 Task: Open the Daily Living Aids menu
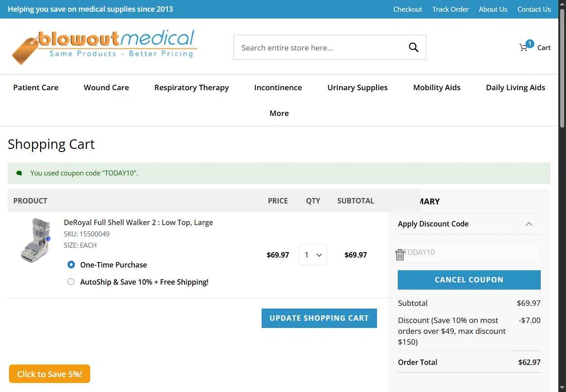pyautogui.click(x=515, y=88)
